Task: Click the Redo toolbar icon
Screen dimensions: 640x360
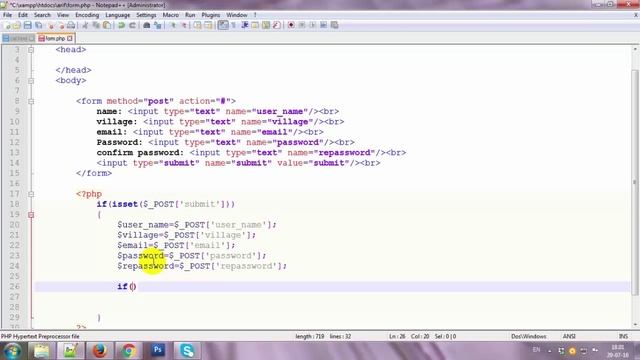Action: [132, 25]
